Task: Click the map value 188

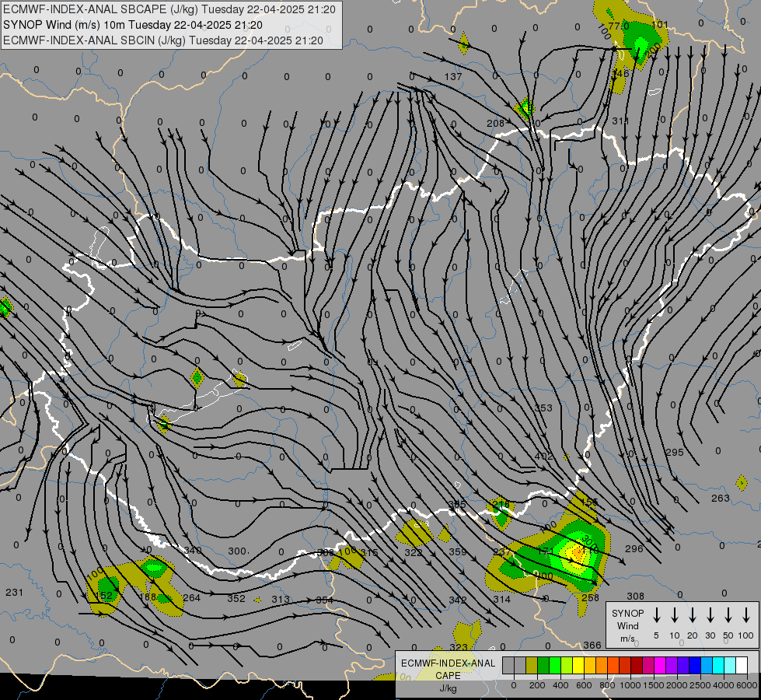Action: (x=148, y=597)
